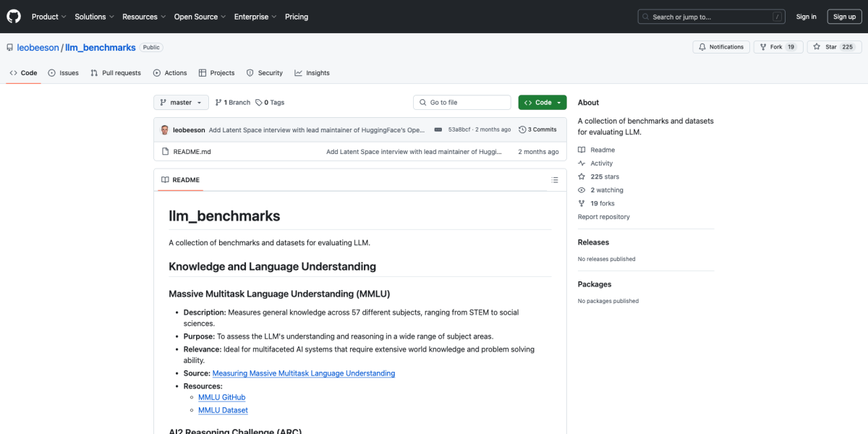Click the ellipsis commit message expander

point(438,130)
